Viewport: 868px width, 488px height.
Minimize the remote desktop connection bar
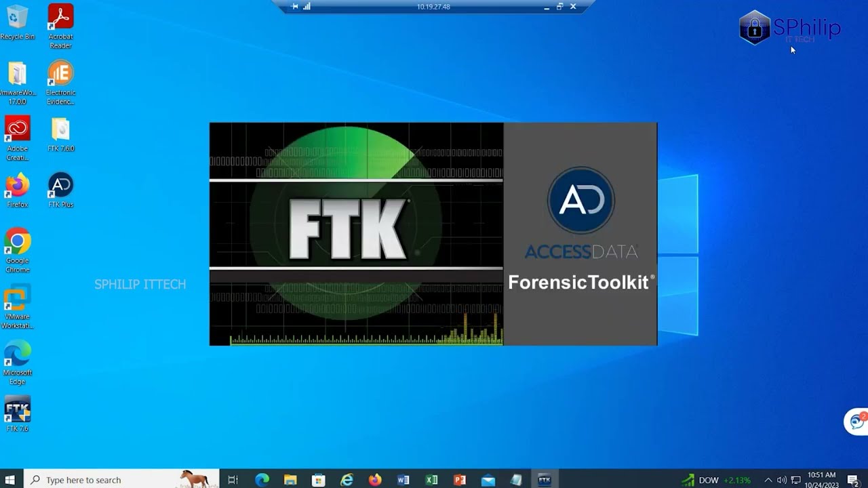tap(547, 6)
